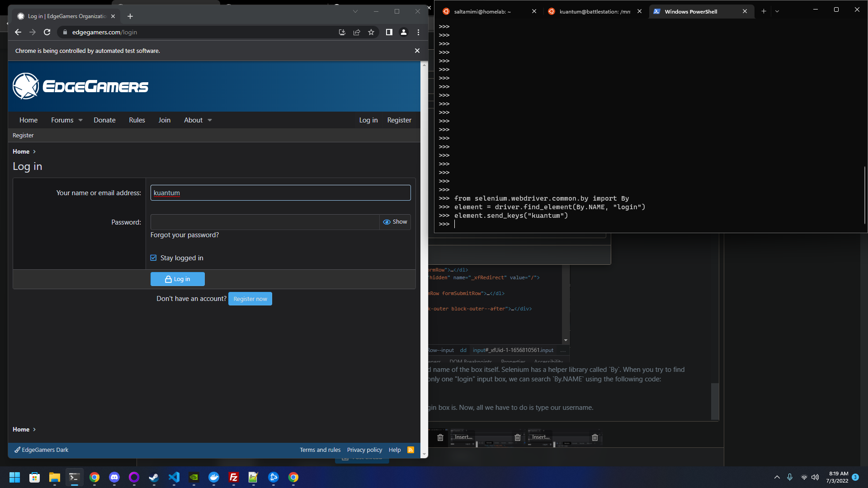The image size is (868, 488).
Task: Reload the EdgeGamers login page
Action: point(47,32)
